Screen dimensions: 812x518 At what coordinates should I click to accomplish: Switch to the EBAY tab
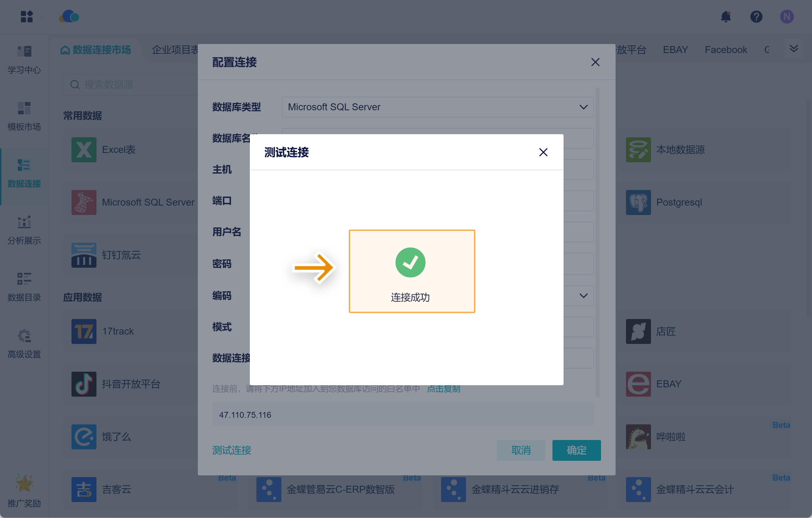pos(675,50)
